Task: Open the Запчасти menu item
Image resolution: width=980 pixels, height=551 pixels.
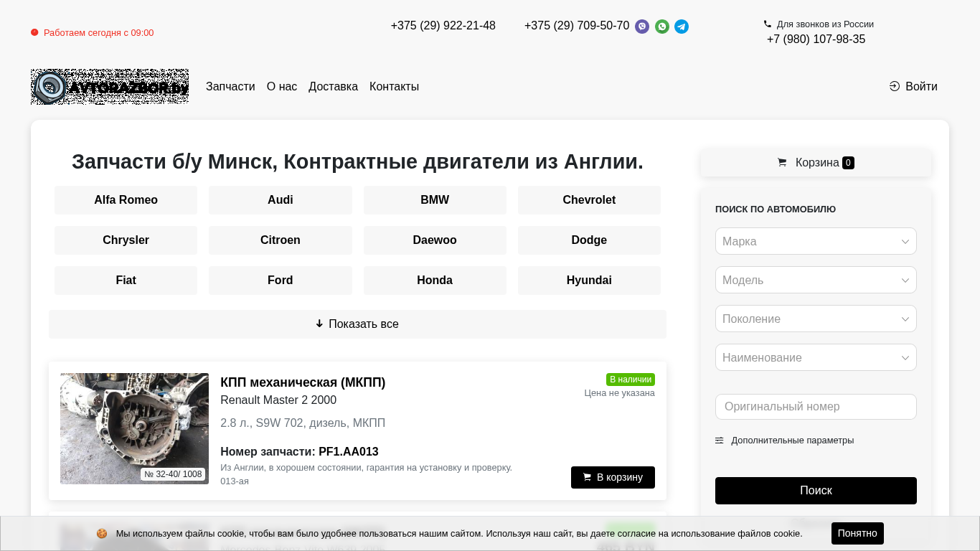Action: (230, 87)
